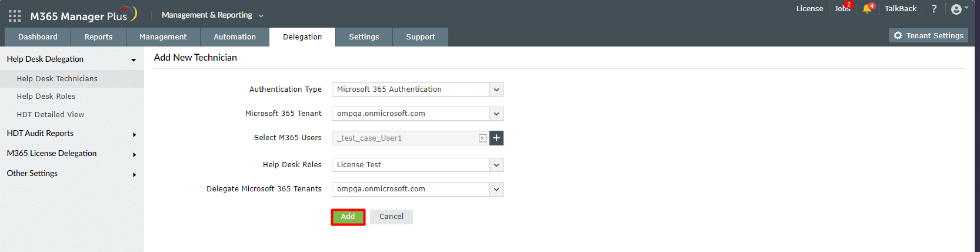
Task: Go to the Reports tab
Action: 98,37
